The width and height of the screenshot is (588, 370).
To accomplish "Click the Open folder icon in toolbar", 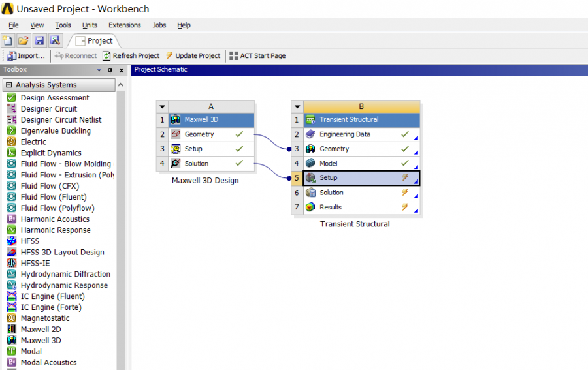I will [x=24, y=40].
